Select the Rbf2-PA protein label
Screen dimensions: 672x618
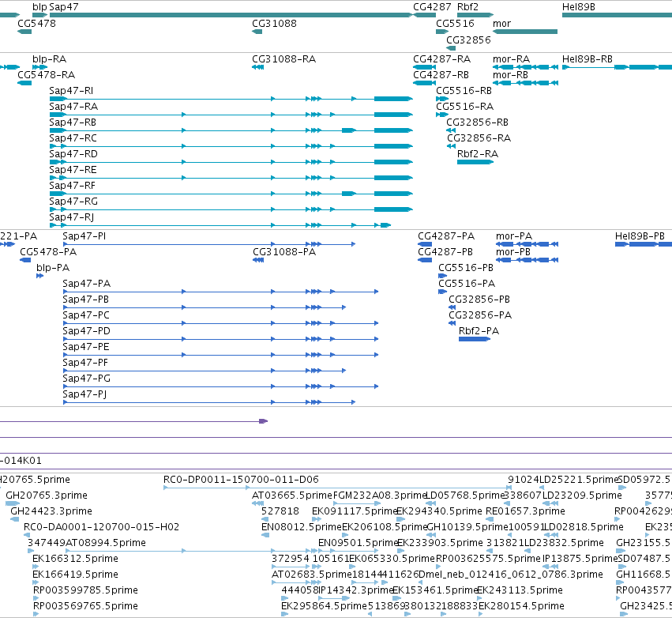click(x=479, y=330)
